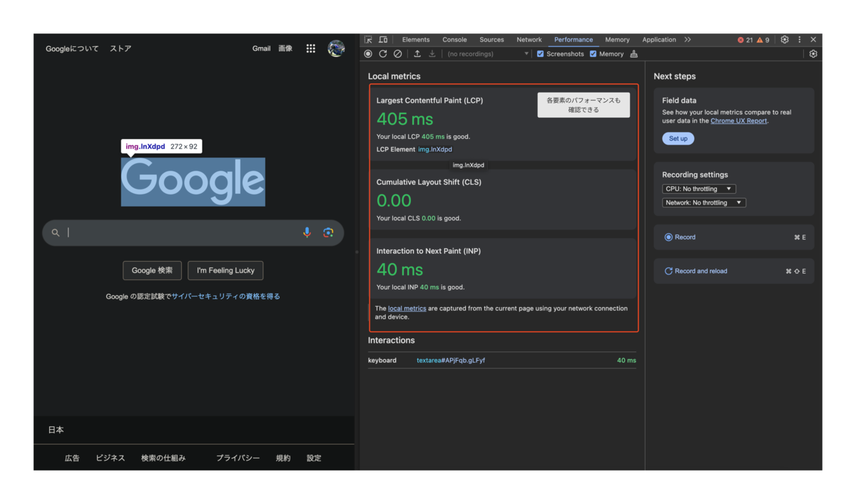Click the Record button in Next steps
This screenshot has height=504, width=856.
click(734, 237)
